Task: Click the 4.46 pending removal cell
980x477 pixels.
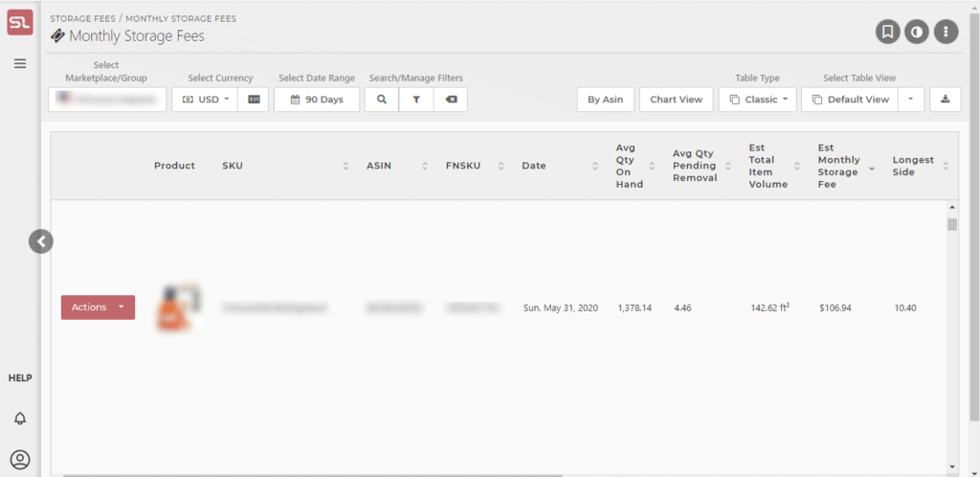Action: click(x=683, y=308)
